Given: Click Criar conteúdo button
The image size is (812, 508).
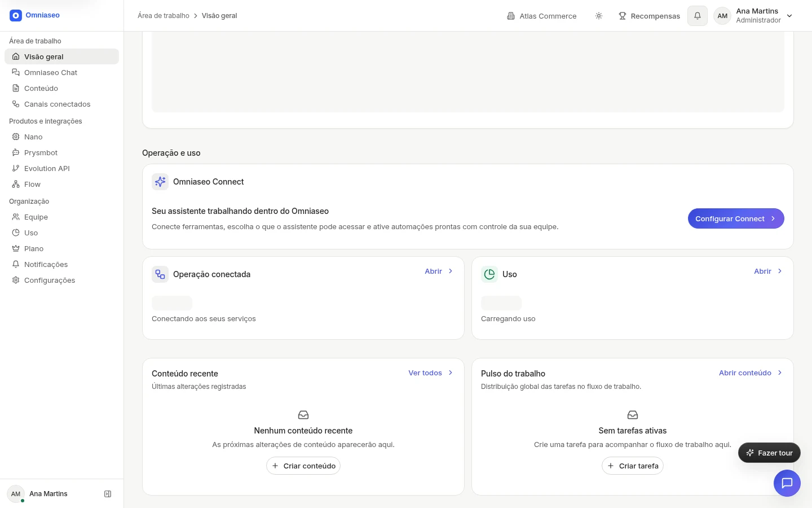Looking at the screenshot, I should point(303,466).
